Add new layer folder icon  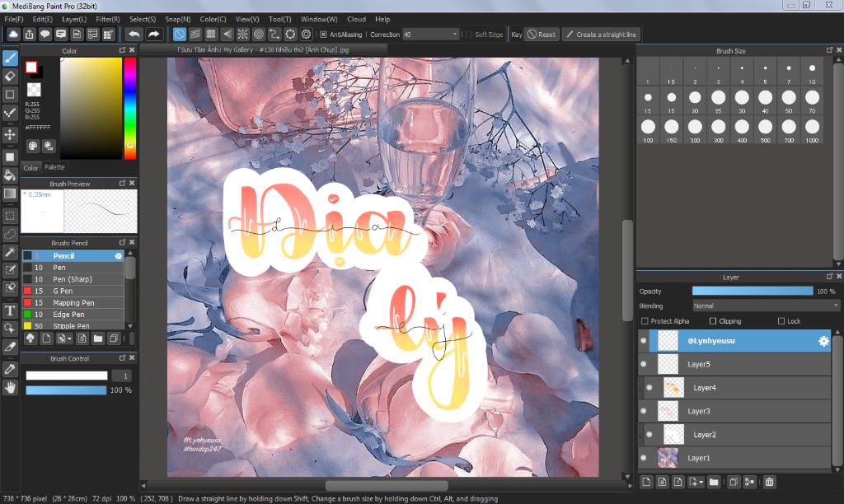714,482
